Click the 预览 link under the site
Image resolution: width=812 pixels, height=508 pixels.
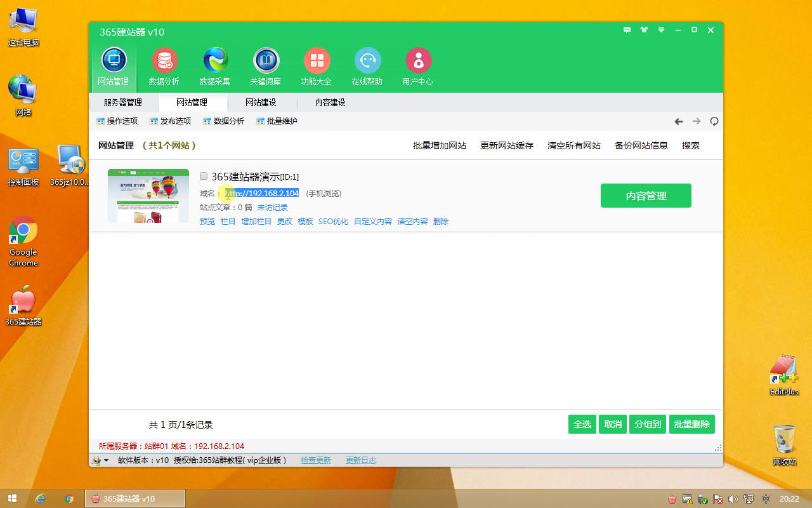pos(207,222)
